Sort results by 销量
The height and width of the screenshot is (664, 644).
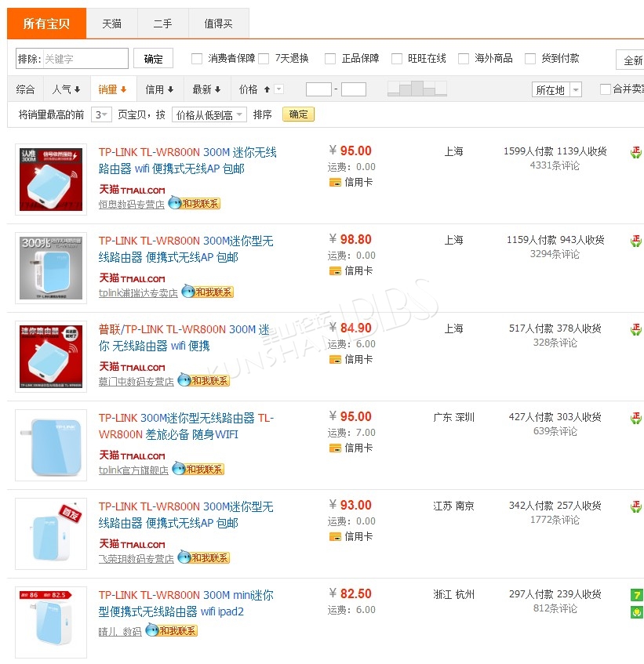pyautogui.click(x=113, y=89)
